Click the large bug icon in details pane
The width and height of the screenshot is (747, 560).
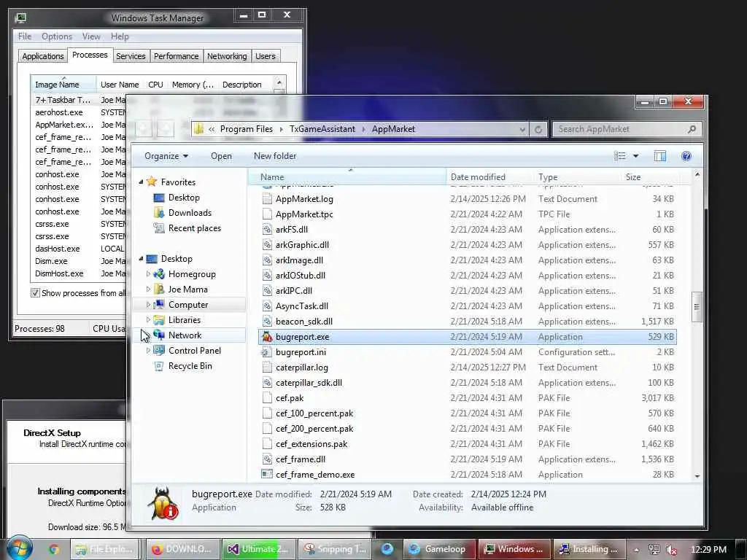163,504
